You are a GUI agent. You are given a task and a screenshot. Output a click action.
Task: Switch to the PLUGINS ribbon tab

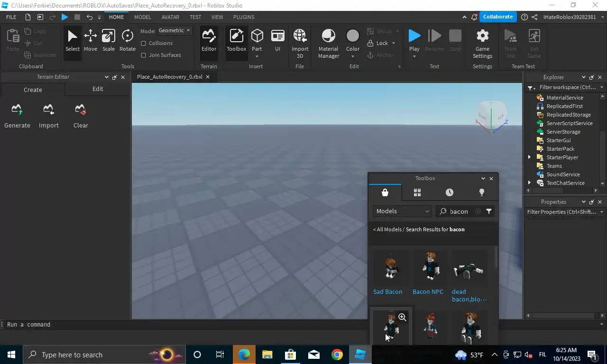[244, 17]
